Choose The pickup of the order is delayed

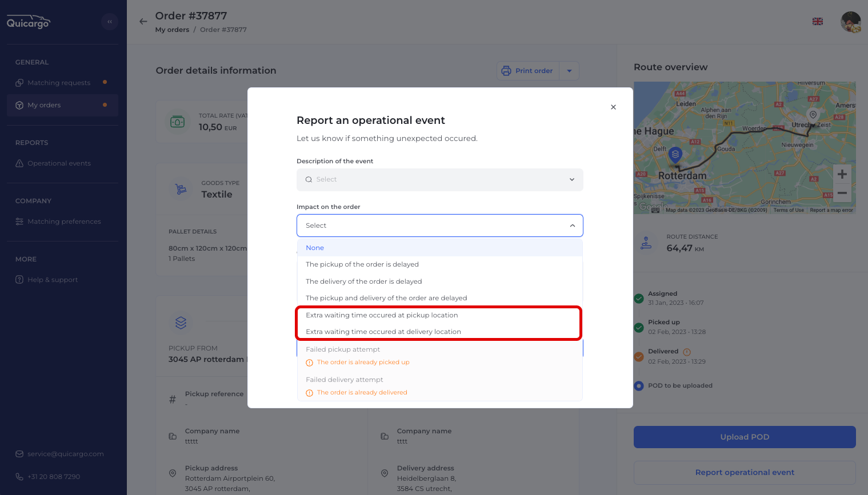point(362,264)
